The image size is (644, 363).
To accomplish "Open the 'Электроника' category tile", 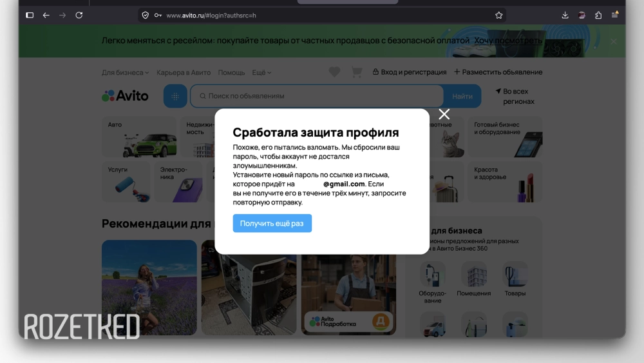I will [x=178, y=182].
